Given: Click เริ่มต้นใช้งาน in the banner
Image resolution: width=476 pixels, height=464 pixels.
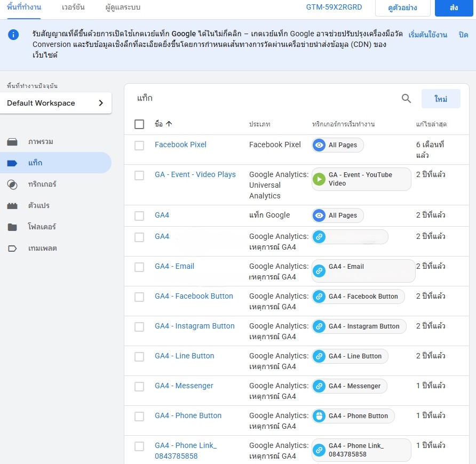Looking at the screenshot, I should click(x=428, y=35).
